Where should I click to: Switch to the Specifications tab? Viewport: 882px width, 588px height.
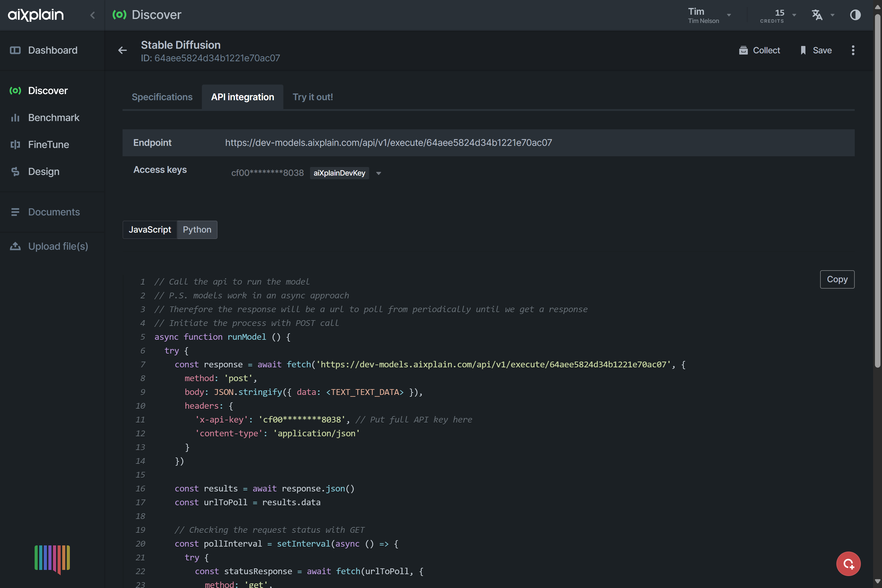162,97
